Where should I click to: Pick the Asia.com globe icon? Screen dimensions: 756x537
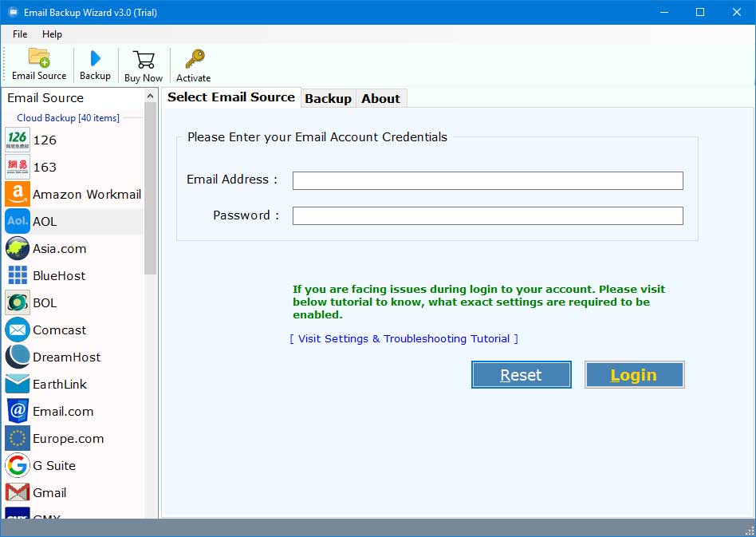coord(18,248)
